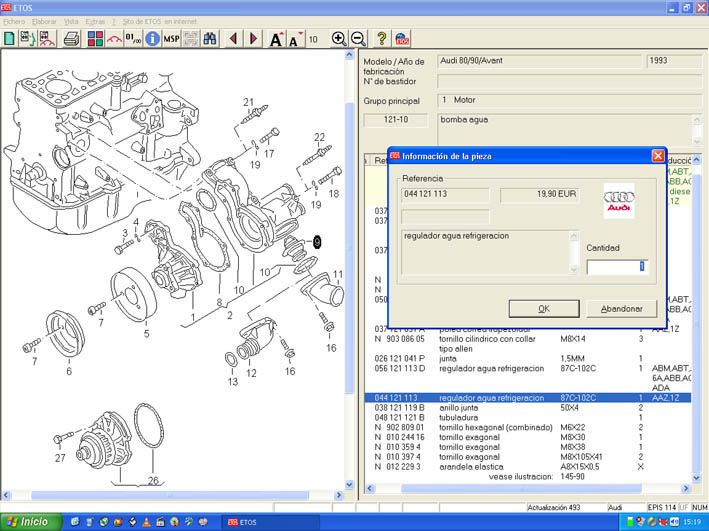
Task: Click the first quick launch icon next to Inicio
Action: tap(75, 522)
